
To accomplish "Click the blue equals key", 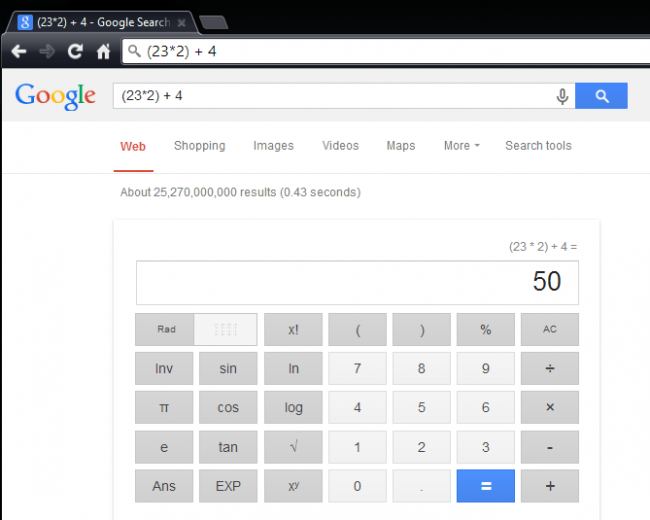I will coord(486,486).
